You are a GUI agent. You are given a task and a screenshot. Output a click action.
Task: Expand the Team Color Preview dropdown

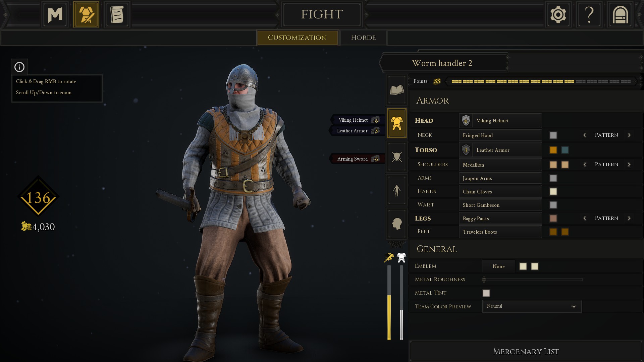532,306
